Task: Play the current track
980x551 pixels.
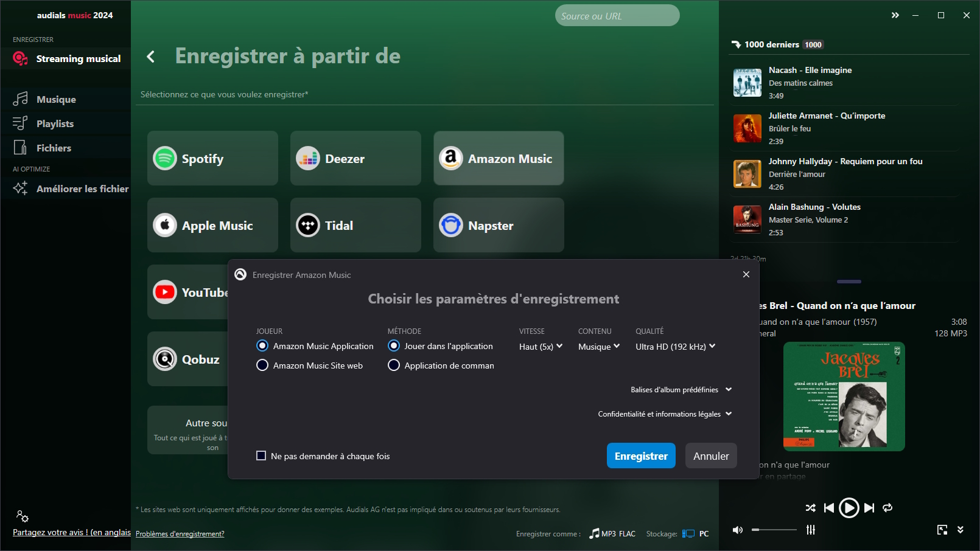Action: pyautogui.click(x=849, y=508)
